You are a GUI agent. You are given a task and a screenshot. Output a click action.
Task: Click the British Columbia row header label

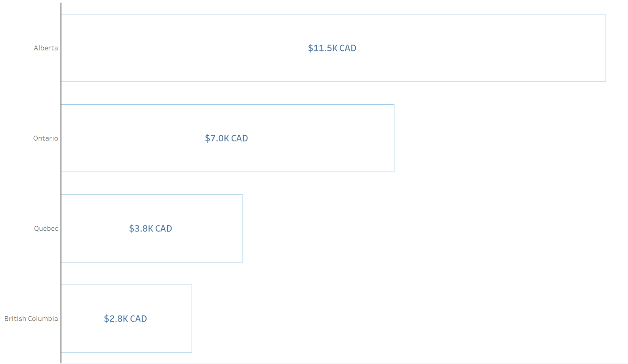pyautogui.click(x=31, y=319)
